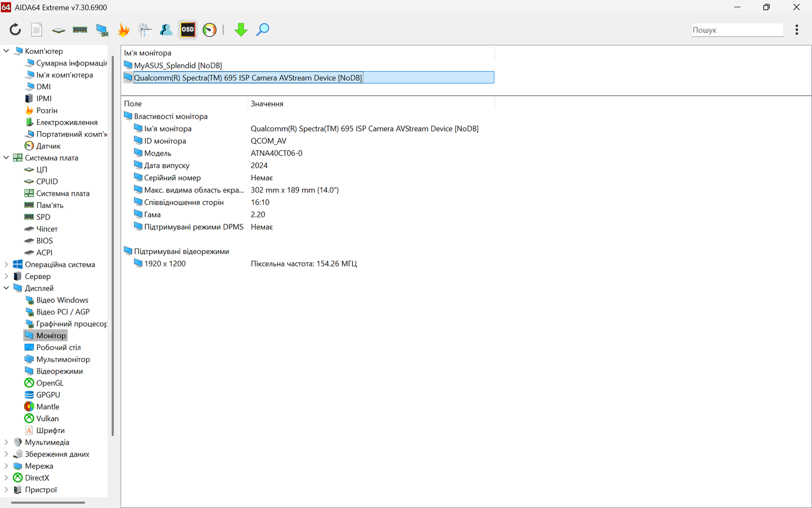Open Відео Windows in the tree
Image resolution: width=812 pixels, height=508 pixels.
pos(57,300)
